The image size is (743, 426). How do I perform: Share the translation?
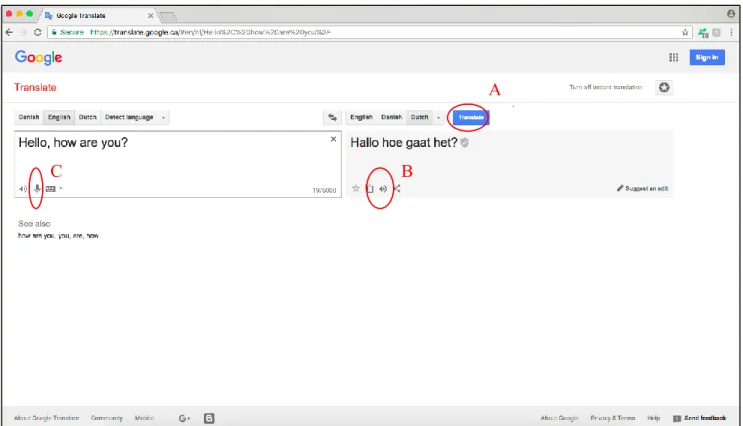coord(397,189)
